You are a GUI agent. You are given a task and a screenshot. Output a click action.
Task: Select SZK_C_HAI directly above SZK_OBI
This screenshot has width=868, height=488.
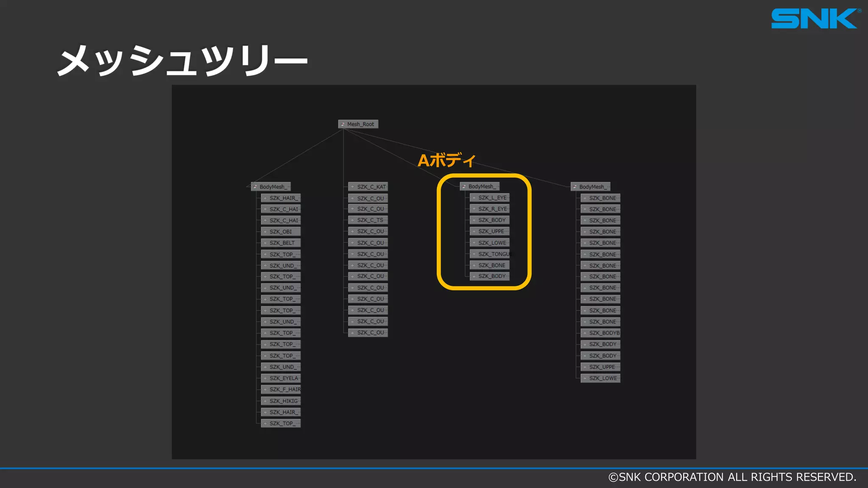(x=281, y=220)
